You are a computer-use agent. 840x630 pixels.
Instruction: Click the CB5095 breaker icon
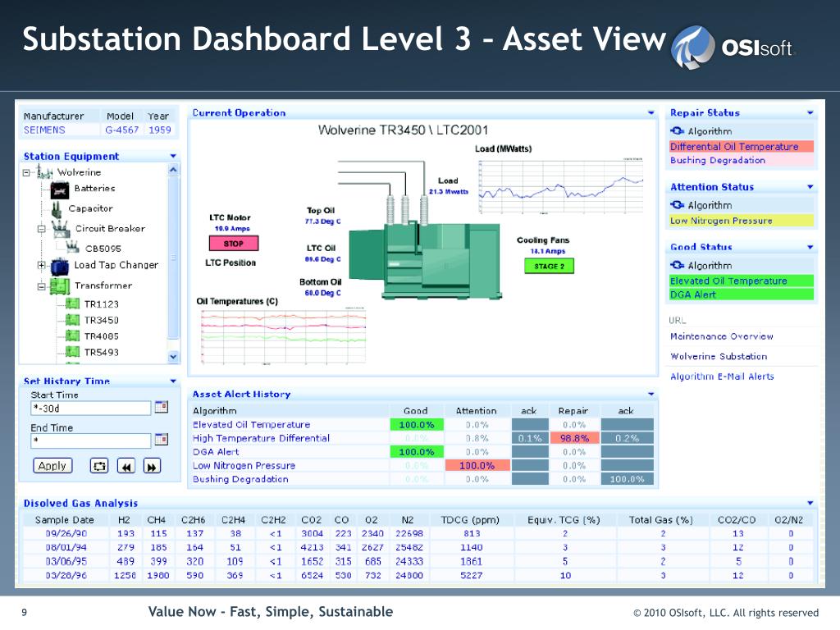[72, 247]
